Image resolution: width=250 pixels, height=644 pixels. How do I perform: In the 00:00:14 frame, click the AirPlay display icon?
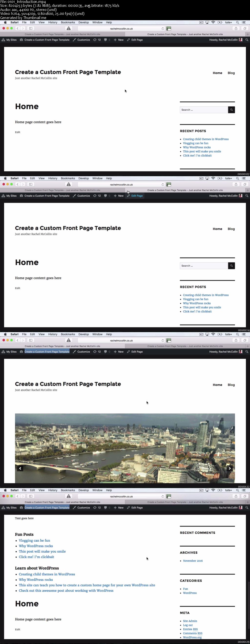(207, 178)
